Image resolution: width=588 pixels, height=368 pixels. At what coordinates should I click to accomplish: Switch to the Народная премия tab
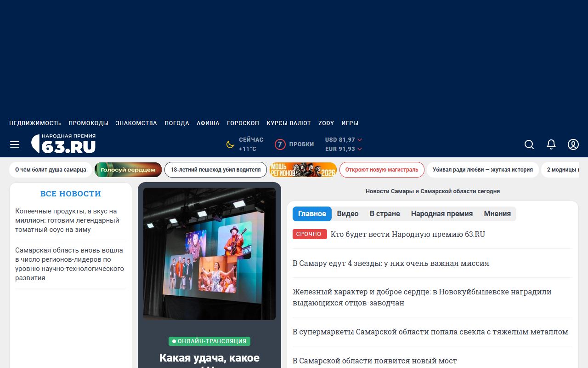point(442,214)
